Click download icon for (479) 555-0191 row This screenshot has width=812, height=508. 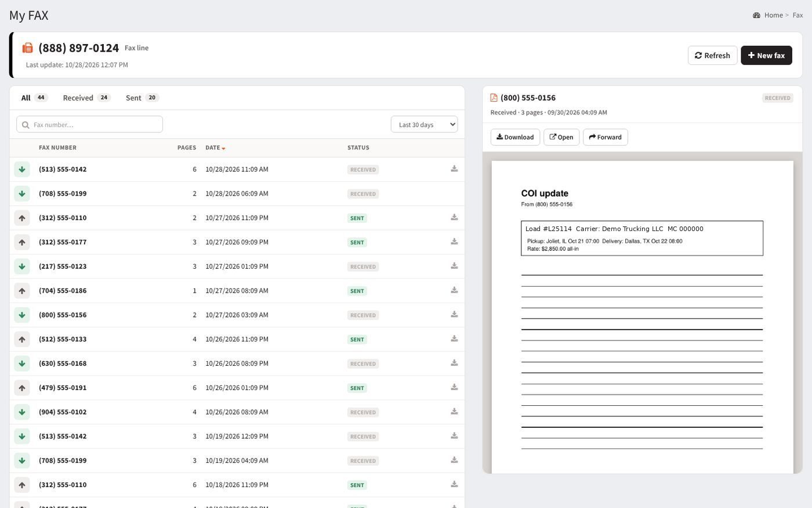click(x=454, y=387)
